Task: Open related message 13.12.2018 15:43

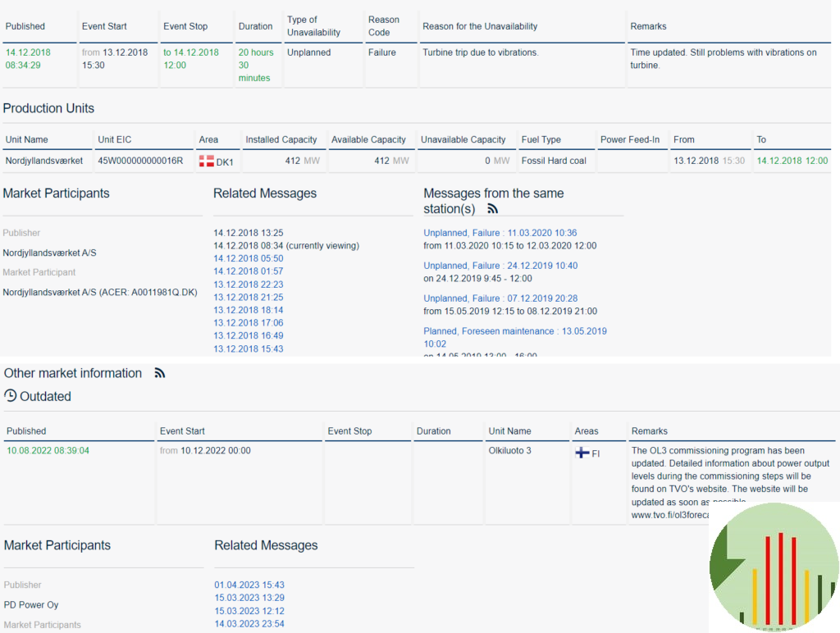Action: (x=249, y=348)
